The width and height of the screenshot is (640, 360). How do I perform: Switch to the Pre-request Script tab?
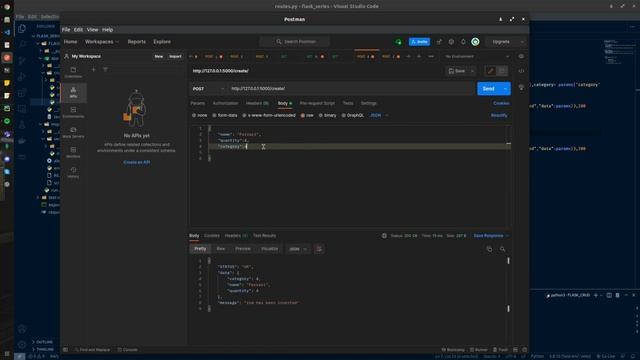[317, 103]
